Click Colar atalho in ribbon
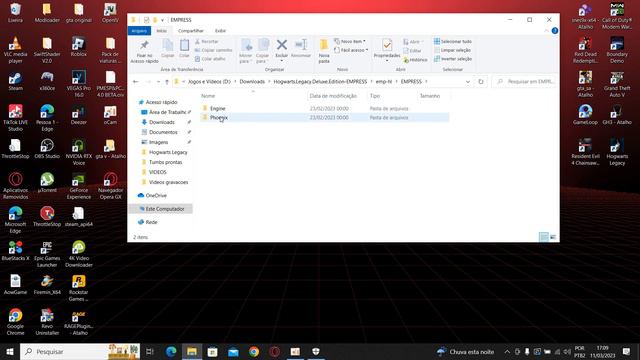 pos(210,59)
